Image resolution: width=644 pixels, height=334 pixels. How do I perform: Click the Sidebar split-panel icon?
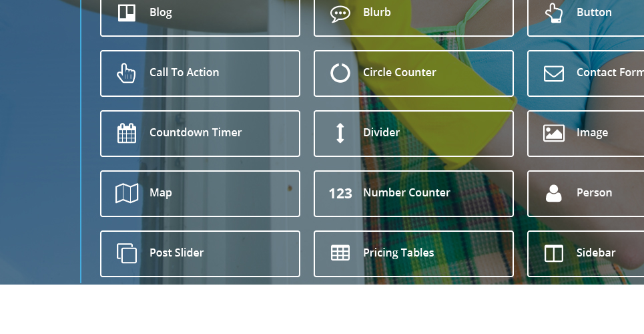(x=554, y=253)
